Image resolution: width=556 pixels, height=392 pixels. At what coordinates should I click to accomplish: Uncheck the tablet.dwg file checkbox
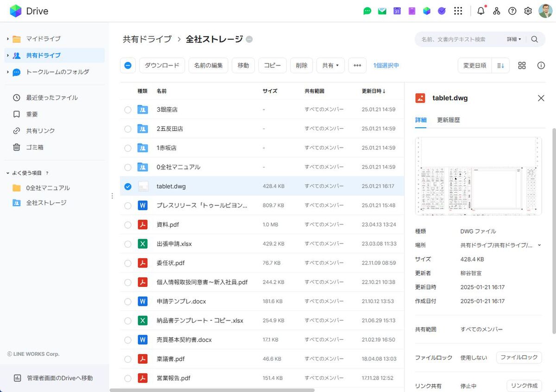(x=128, y=187)
